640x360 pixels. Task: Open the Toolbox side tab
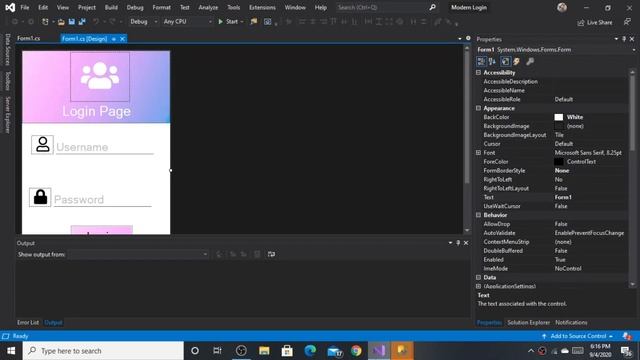[x=7, y=81]
